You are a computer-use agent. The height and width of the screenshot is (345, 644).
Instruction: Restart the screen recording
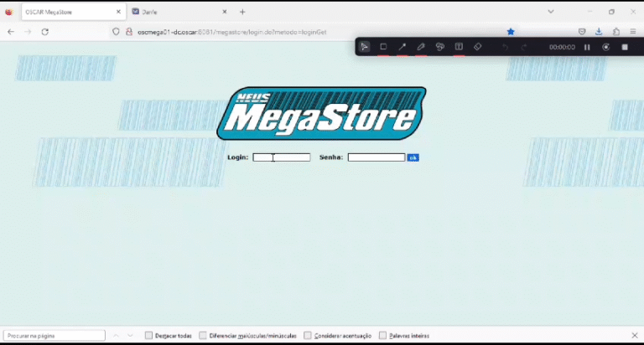pyautogui.click(x=605, y=47)
